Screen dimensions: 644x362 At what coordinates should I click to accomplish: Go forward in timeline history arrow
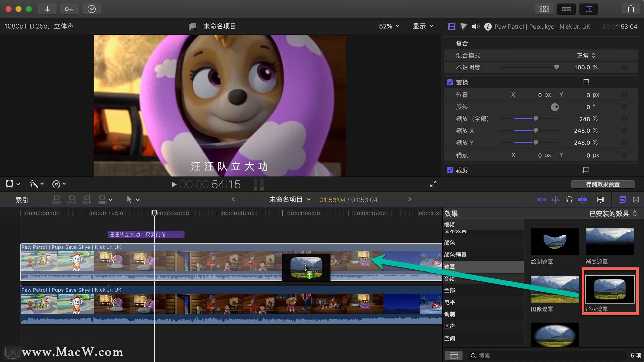410,199
